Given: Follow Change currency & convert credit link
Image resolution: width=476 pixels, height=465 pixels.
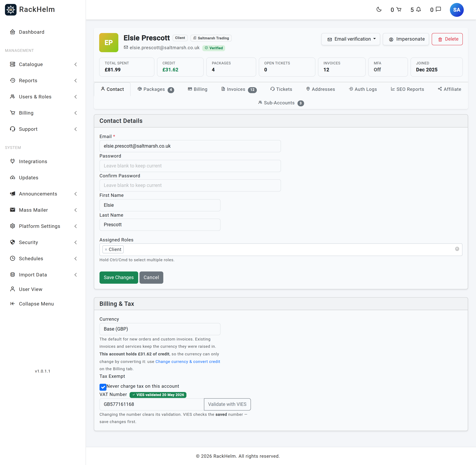Looking at the screenshot, I should [x=188, y=361].
